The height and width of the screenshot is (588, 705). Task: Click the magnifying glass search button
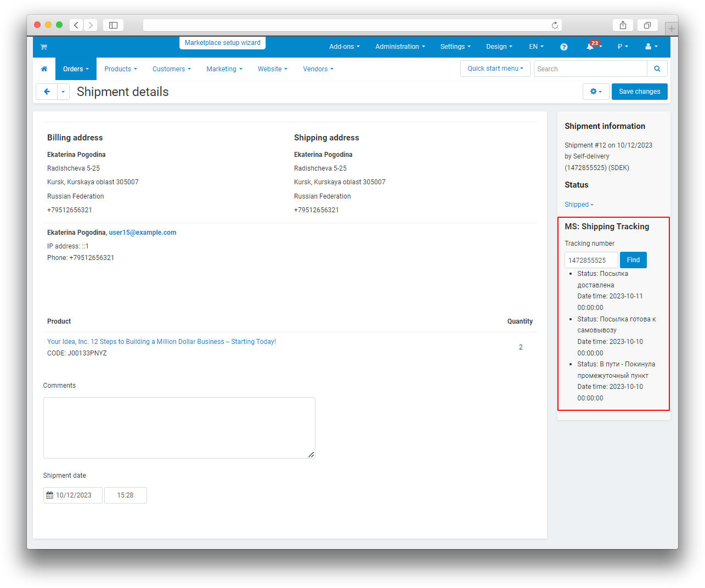tap(657, 69)
